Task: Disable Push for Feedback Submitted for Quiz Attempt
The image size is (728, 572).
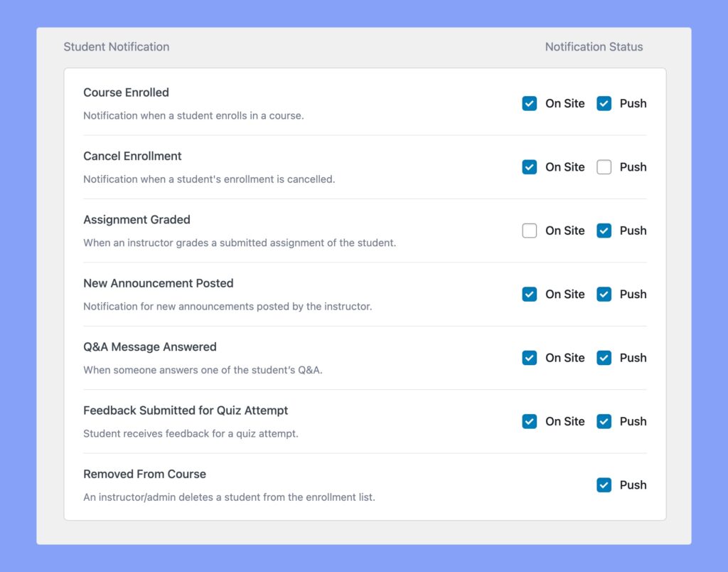Action: pyautogui.click(x=604, y=421)
